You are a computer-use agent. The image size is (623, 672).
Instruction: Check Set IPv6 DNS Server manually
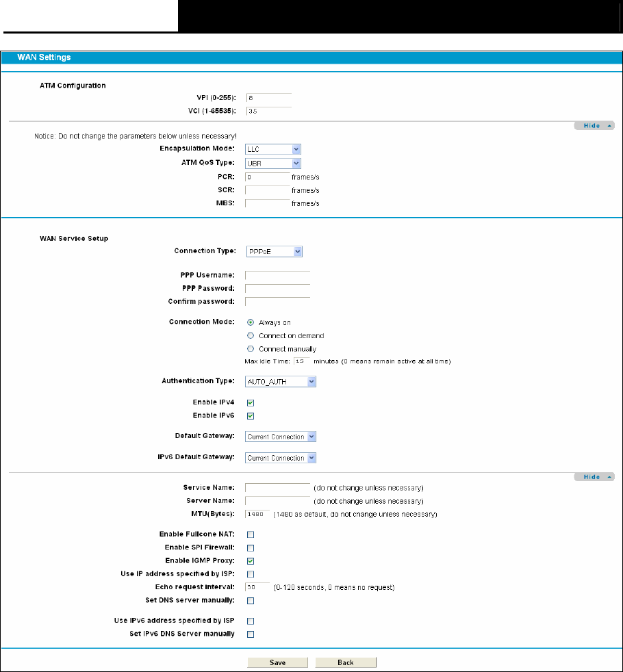[x=251, y=634]
